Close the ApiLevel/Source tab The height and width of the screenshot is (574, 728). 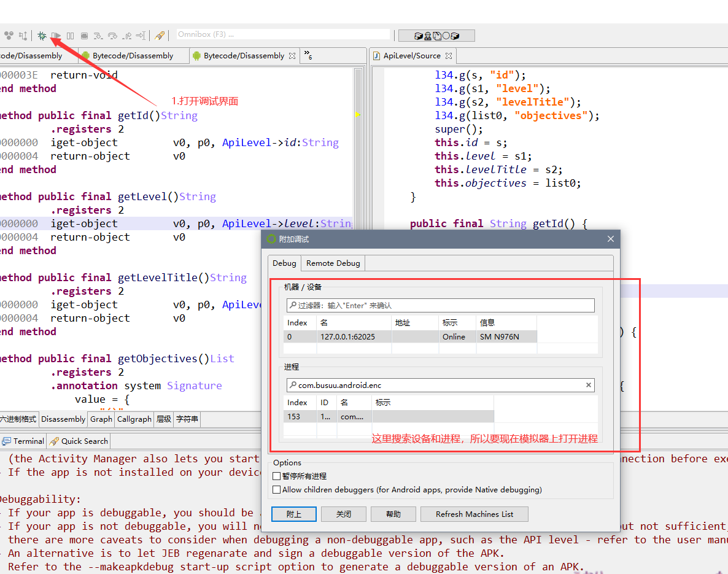point(449,56)
